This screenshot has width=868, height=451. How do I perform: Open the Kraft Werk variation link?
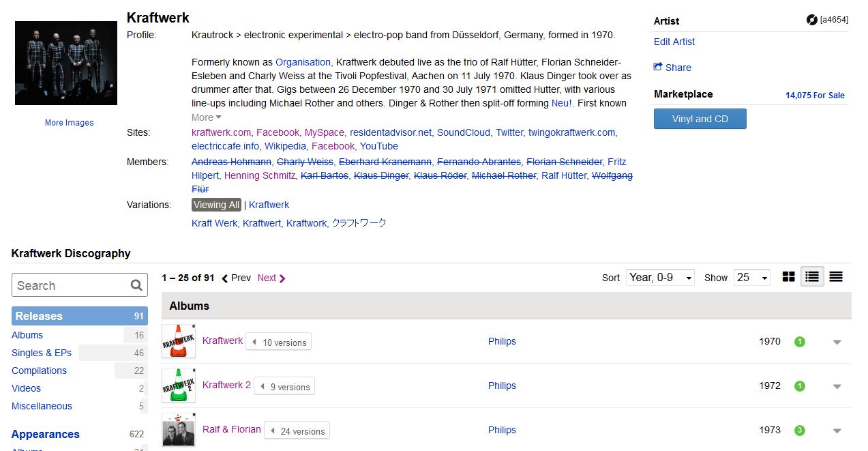point(214,223)
